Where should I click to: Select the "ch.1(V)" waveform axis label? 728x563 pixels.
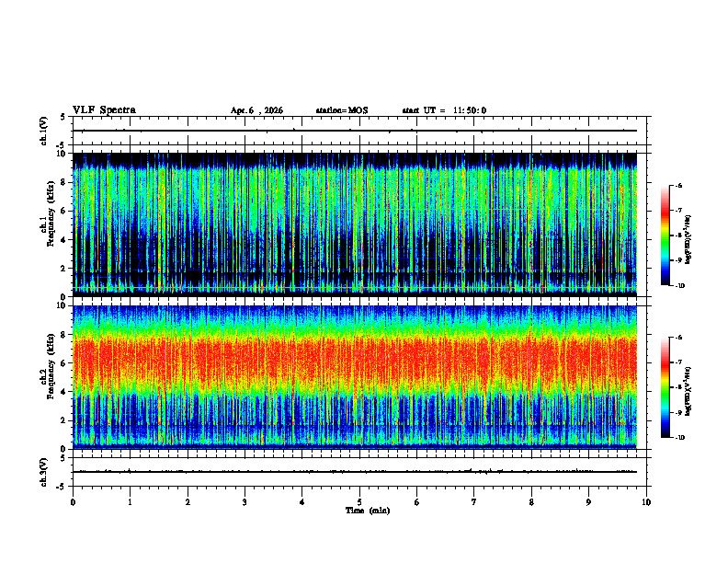coord(44,131)
